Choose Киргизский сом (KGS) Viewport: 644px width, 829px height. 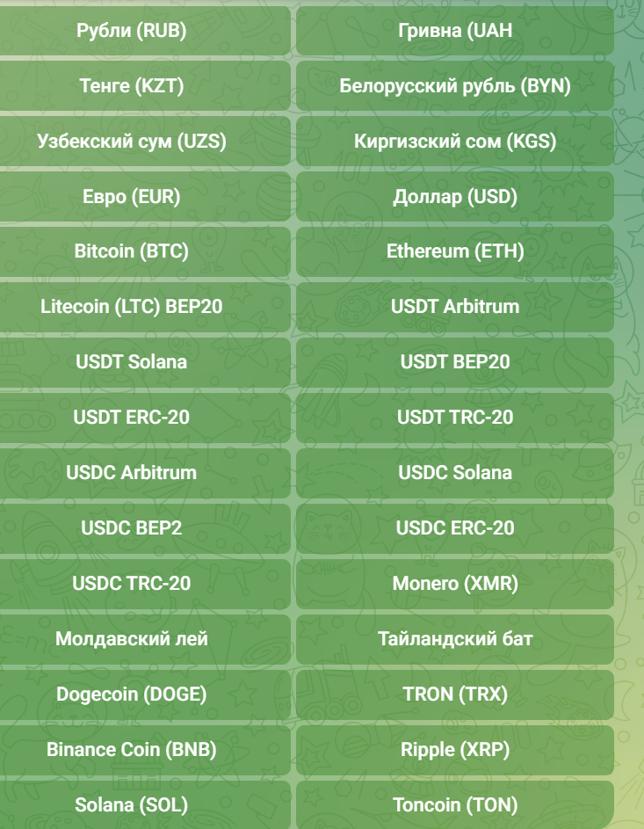pos(455,142)
